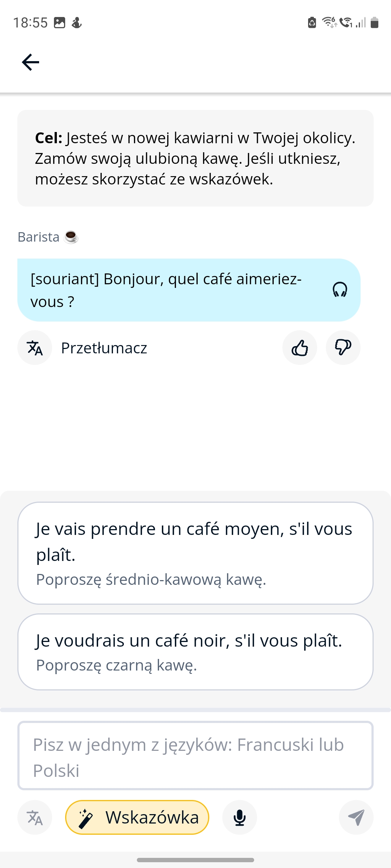Click the Przetłumacz text label
This screenshot has width=391, height=868.
pyautogui.click(x=104, y=348)
